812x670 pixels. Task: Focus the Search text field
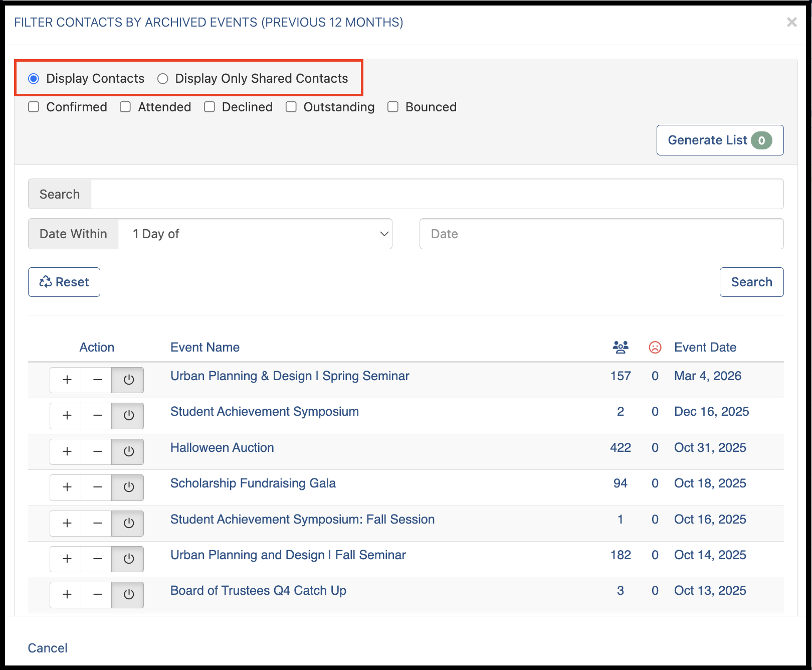[x=437, y=194]
